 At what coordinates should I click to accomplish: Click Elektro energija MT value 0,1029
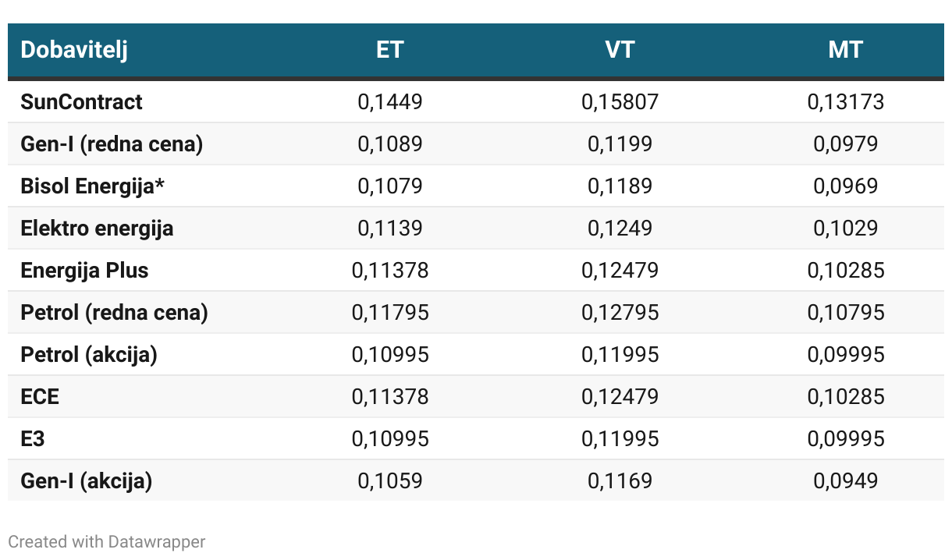click(x=845, y=229)
